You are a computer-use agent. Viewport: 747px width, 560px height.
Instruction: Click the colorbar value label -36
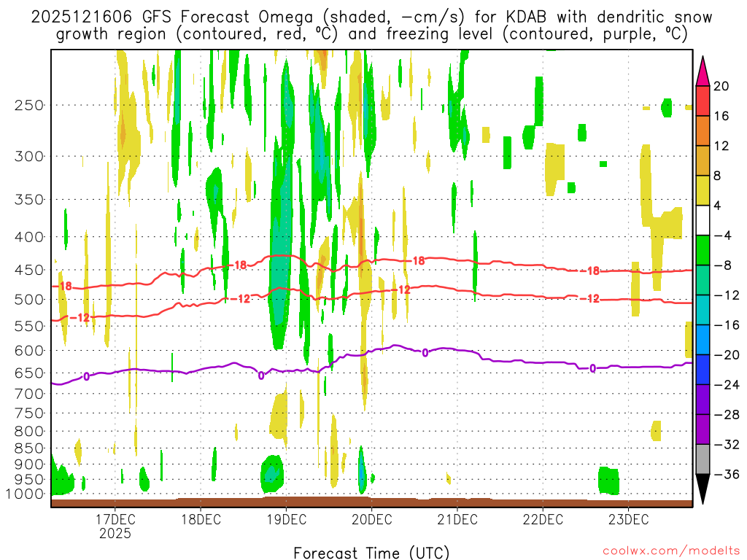727,475
